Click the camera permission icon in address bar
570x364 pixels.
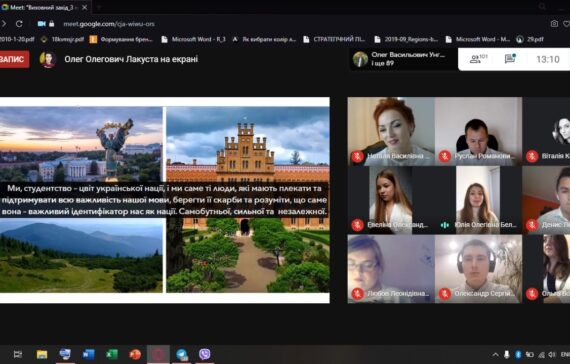41,24
